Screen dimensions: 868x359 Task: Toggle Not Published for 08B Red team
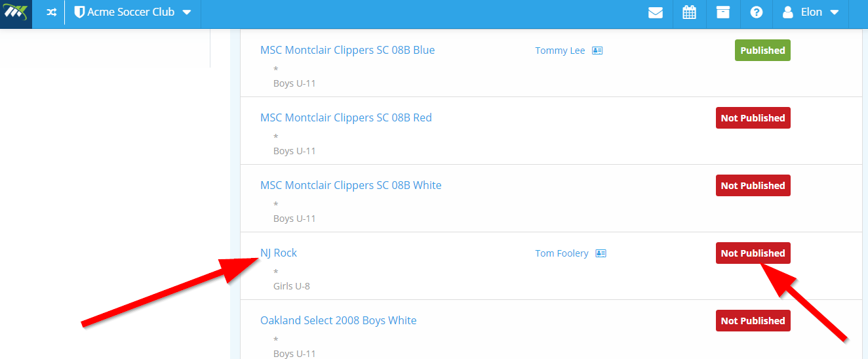[x=753, y=118]
